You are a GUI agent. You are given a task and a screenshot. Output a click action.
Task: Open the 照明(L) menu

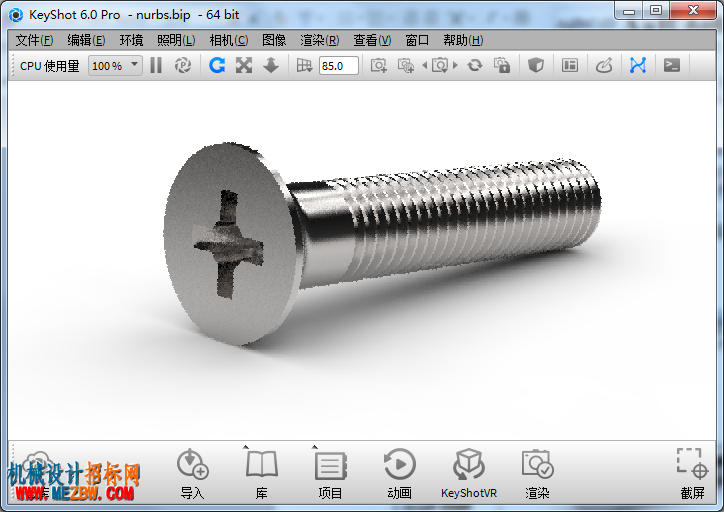176,41
